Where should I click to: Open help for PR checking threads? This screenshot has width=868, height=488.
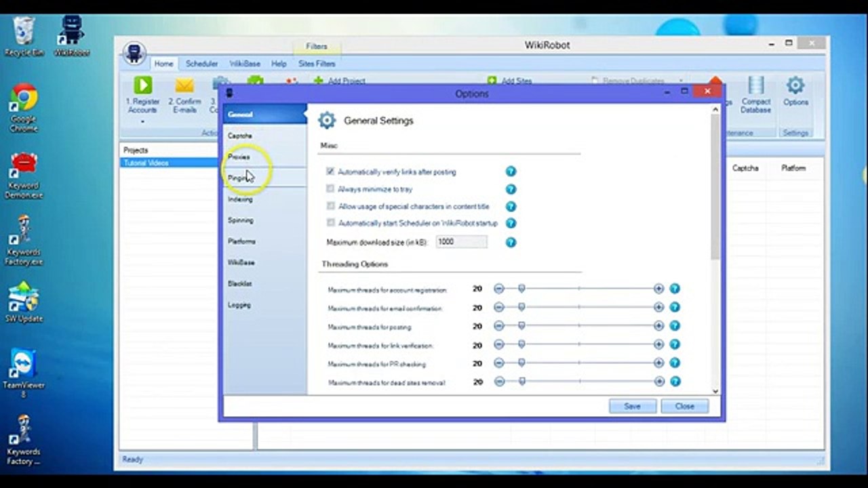tap(675, 363)
